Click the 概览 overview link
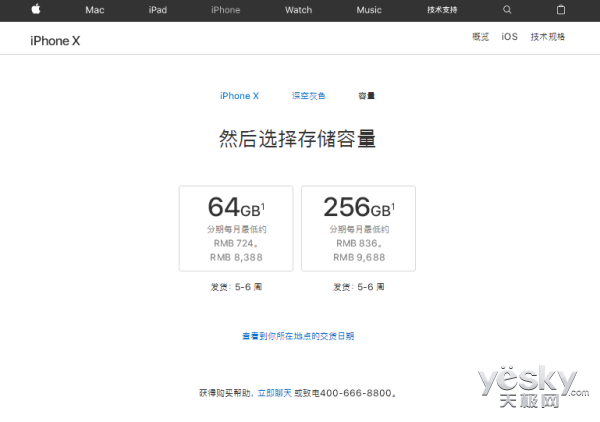This screenshot has height=422, width=600. click(x=480, y=37)
